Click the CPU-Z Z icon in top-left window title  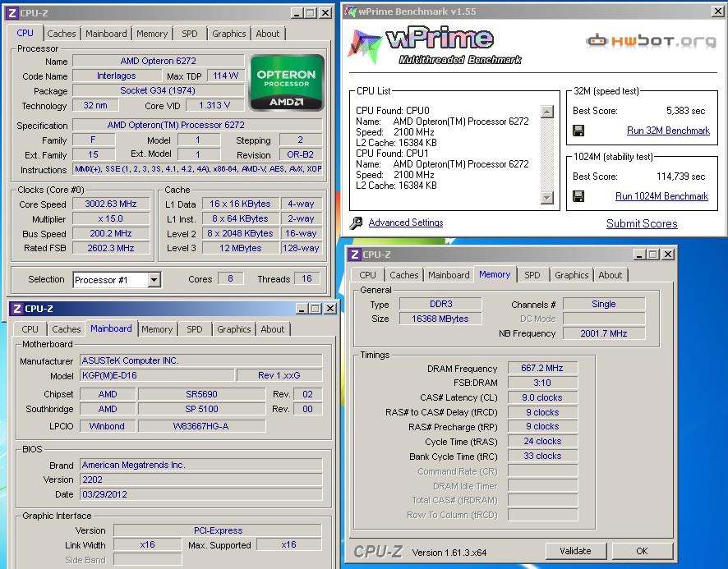click(x=12, y=13)
